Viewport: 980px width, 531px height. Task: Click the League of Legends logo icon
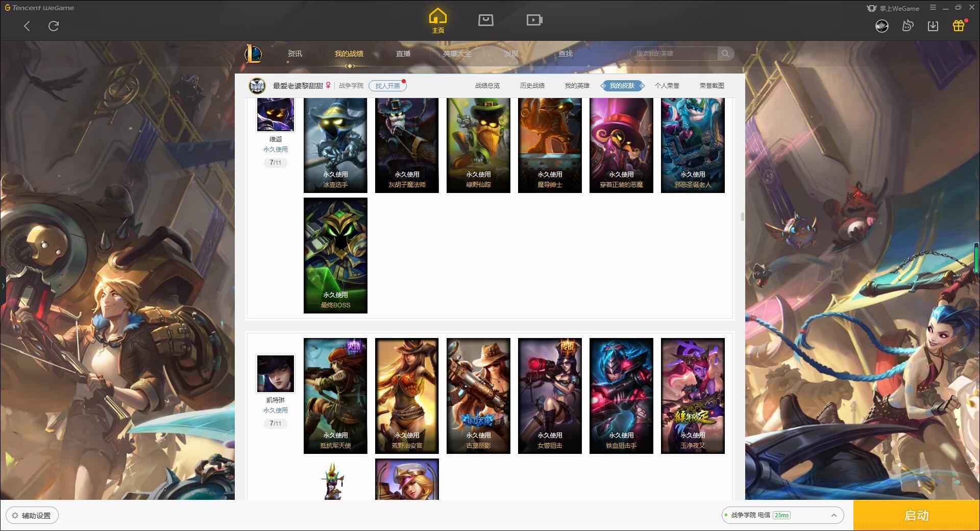click(253, 54)
